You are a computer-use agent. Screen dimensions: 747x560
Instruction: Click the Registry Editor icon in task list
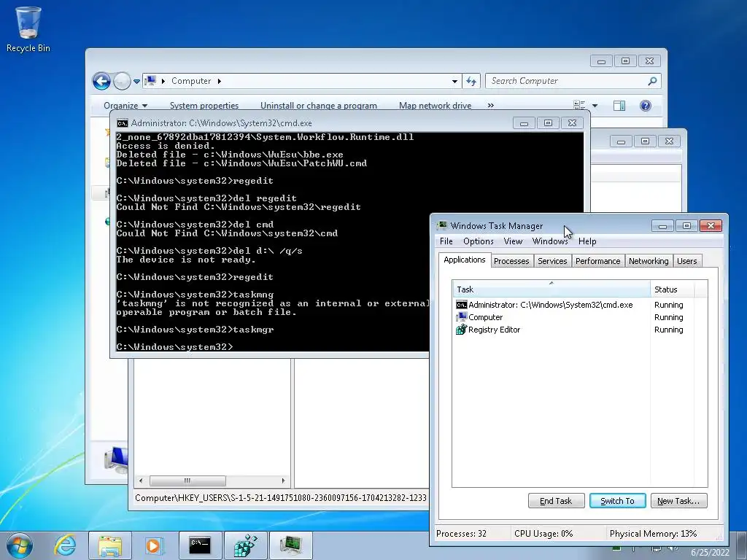tap(461, 330)
